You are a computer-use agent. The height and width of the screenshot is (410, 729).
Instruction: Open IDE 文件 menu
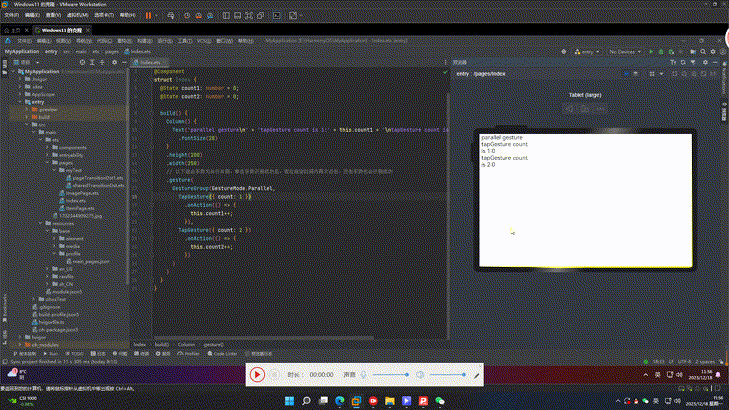tap(24, 41)
